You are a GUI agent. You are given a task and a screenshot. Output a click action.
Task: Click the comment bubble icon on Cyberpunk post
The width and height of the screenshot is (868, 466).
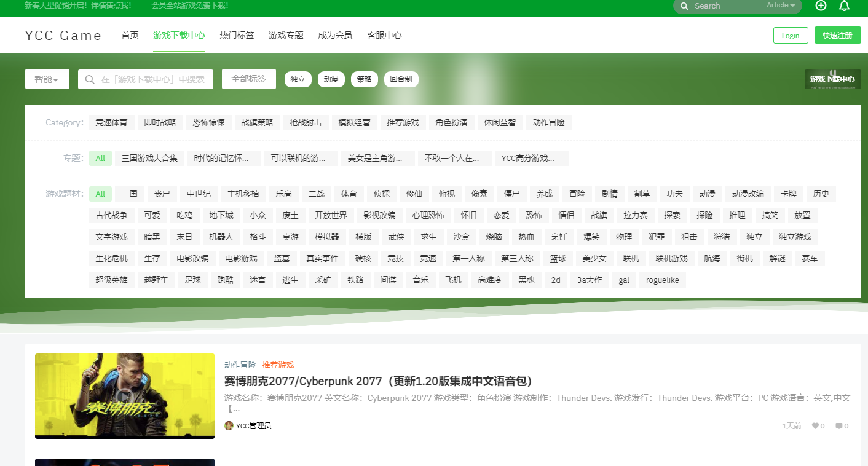(838, 426)
